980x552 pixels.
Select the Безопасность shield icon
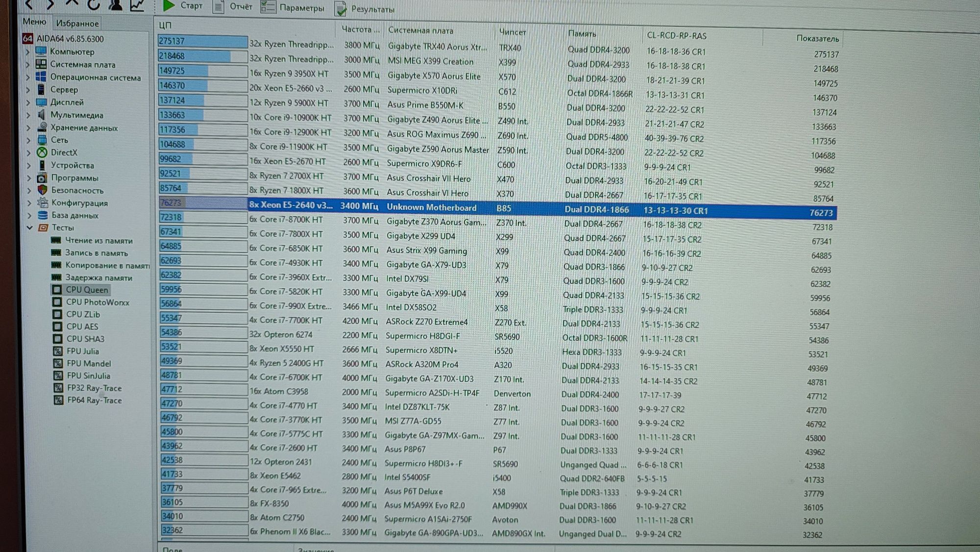pyautogui.click(x=43, y=190)
